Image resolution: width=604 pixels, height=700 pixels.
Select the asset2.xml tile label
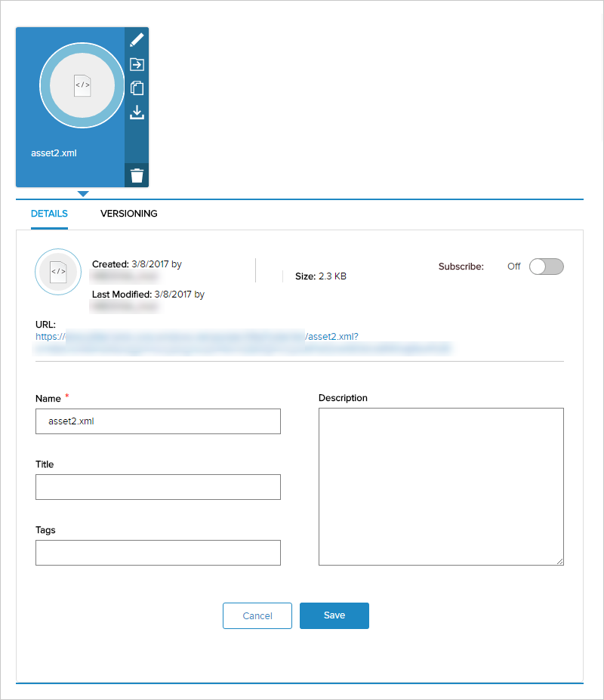coord(54,153)
